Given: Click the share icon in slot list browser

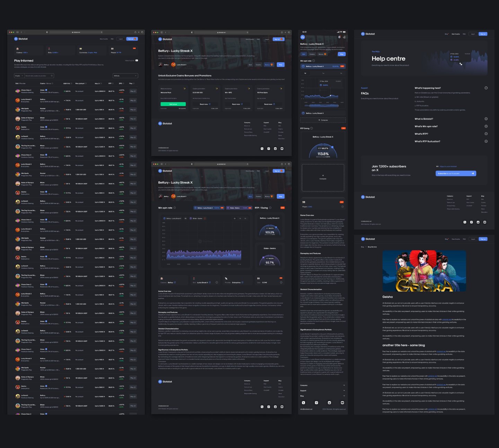Looking at the screenshot, I should 135,32.
